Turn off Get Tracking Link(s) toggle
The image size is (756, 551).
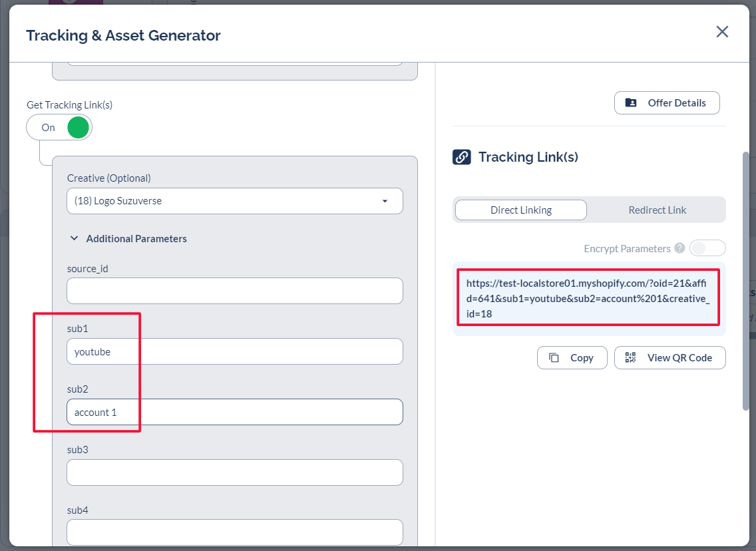click(60, 128)
